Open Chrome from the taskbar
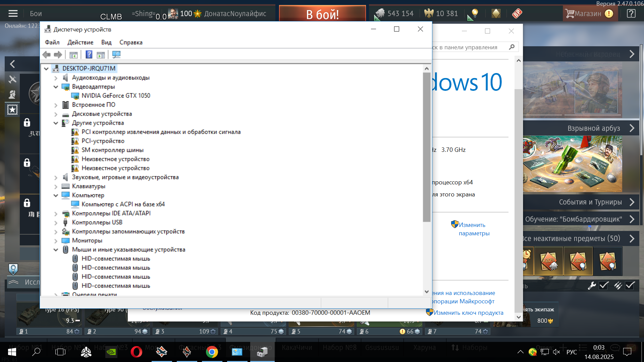 (x=212, y=352)
